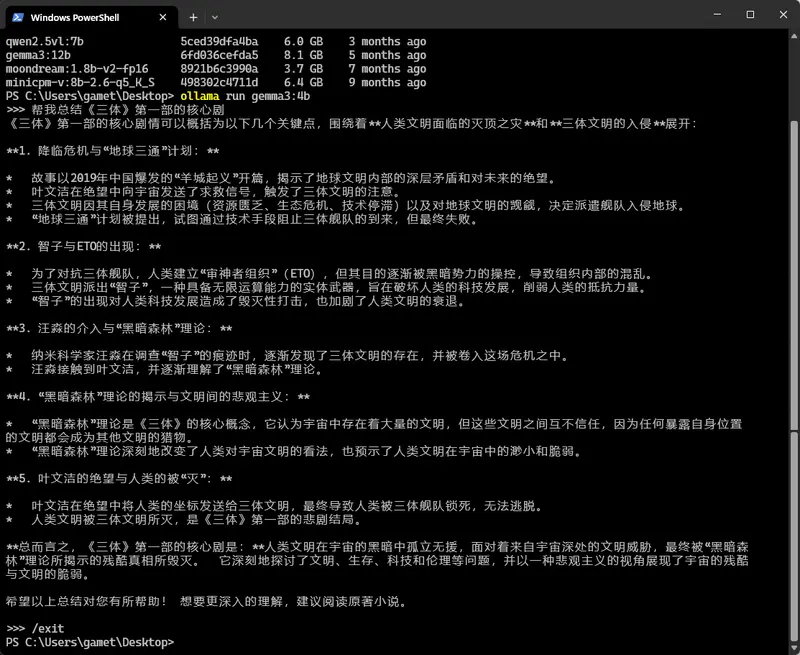Click the scrollbar up arrow
The width and height of the screenshot is (800, 655).
(x=794, y=36)
